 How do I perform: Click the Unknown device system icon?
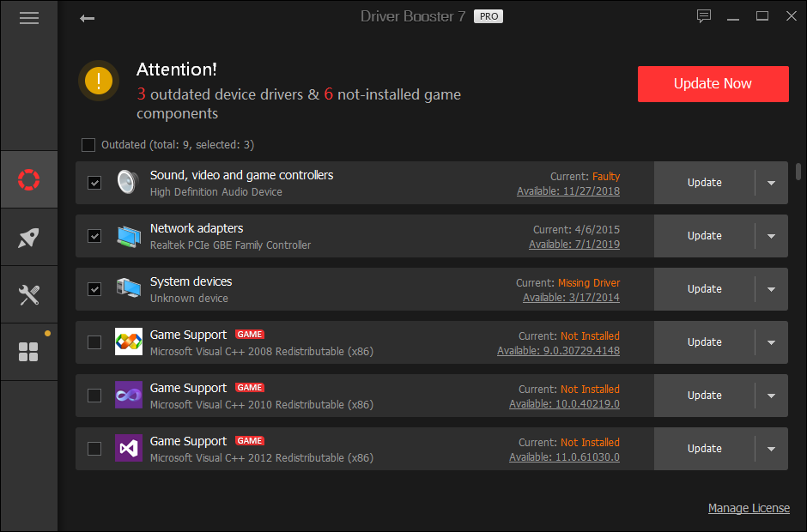pyautogui.click(x=129, y=288)
